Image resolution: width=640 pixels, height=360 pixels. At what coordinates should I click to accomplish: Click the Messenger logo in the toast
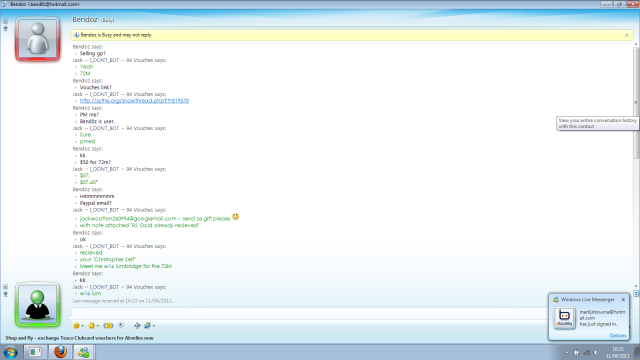556,300
